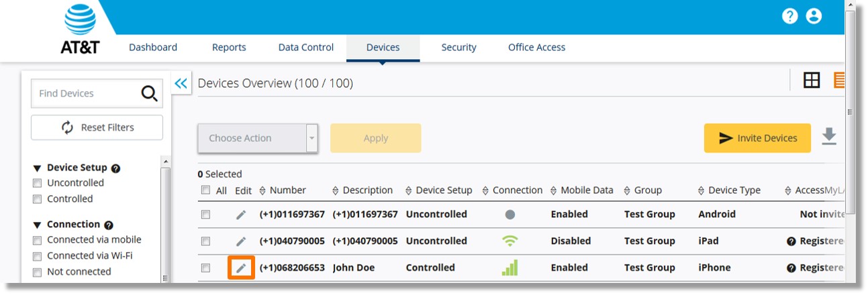This screenshot has width=868, height=295.
Task: Check the Uncontrolled filter checkbox
Action: point(38,183)
